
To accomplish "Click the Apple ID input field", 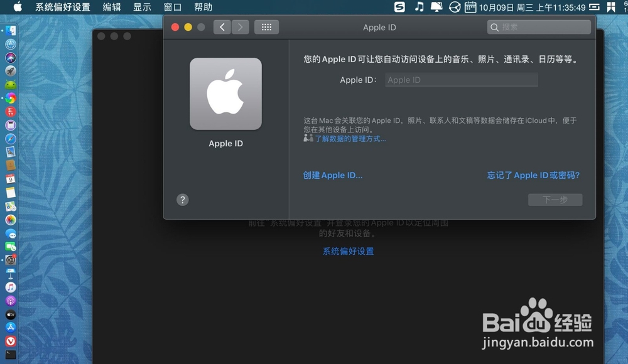I will tap(461, 80).
